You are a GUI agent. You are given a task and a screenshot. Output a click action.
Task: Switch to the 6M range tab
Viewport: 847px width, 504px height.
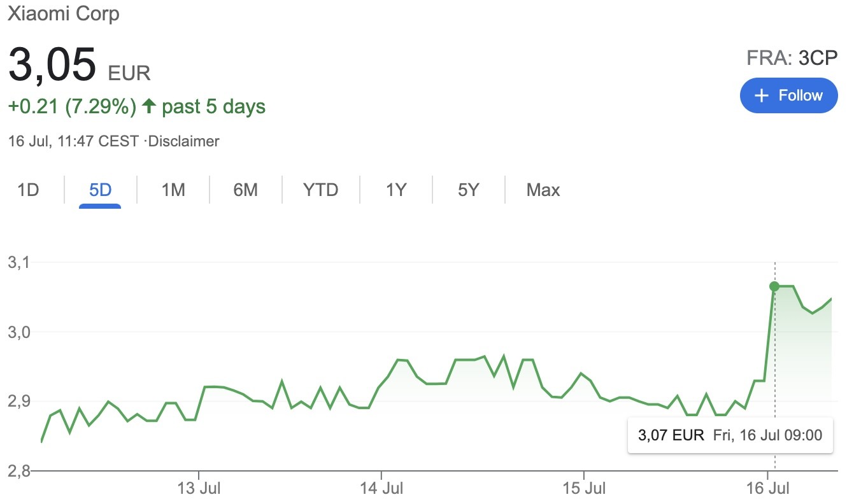tap(245, 190)
